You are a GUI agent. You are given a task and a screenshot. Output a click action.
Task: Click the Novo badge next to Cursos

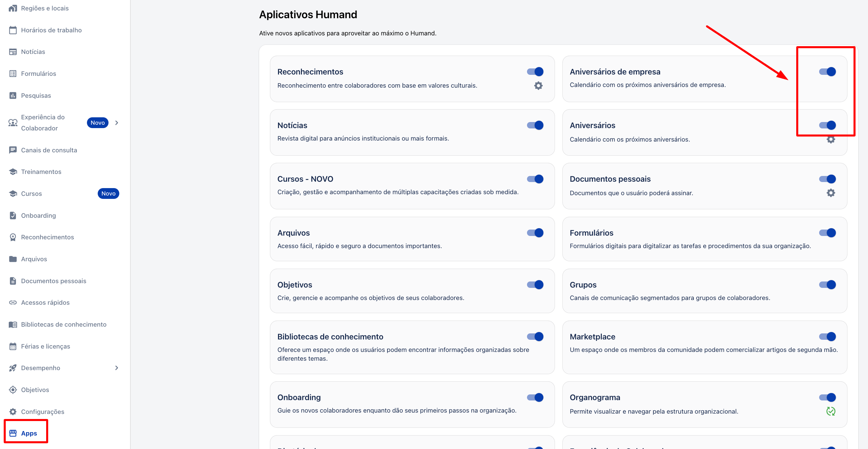(108, 193)
